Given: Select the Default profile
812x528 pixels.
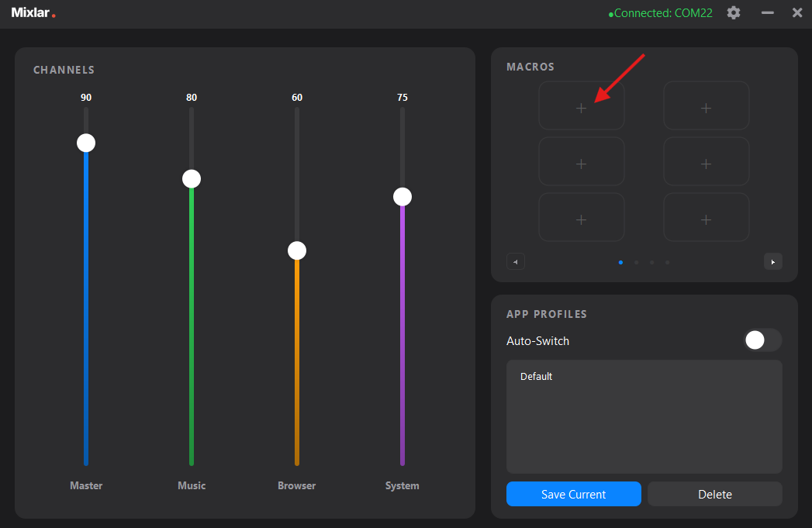Looking at the screenshot, I should coord(537,376).
